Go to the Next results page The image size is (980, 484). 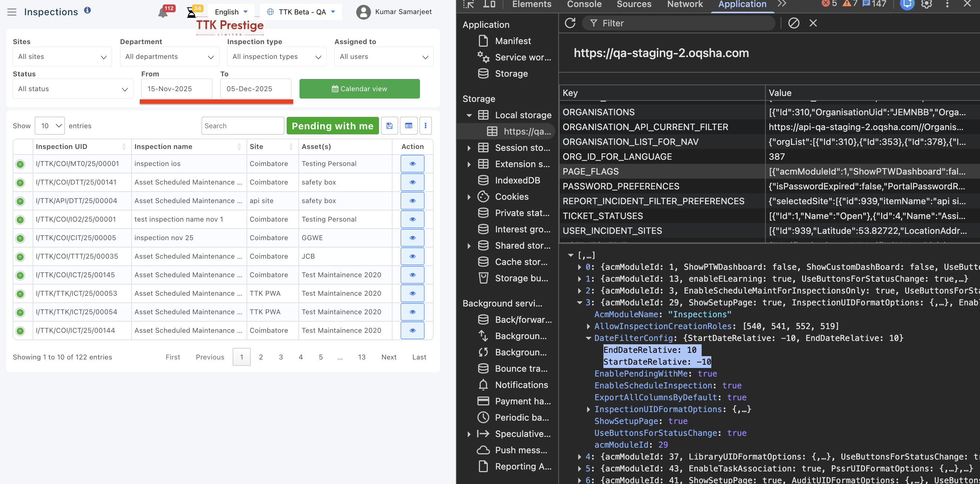coord(388,357)
